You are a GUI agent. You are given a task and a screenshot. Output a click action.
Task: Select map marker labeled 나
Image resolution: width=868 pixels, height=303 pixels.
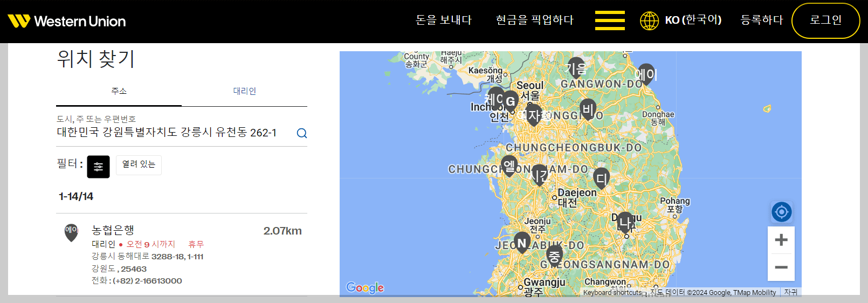(625, 222)
